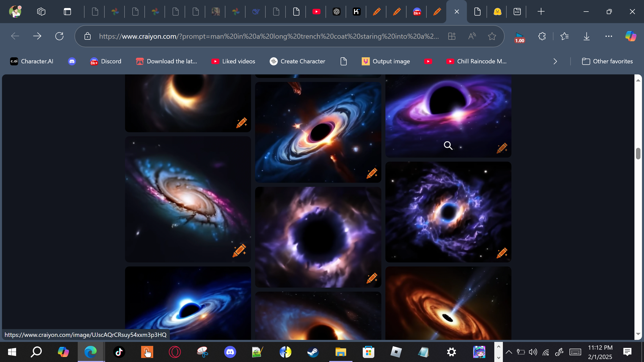Click the Downloads arrow icon
644x362 pixels.
[x=586, y=36]
